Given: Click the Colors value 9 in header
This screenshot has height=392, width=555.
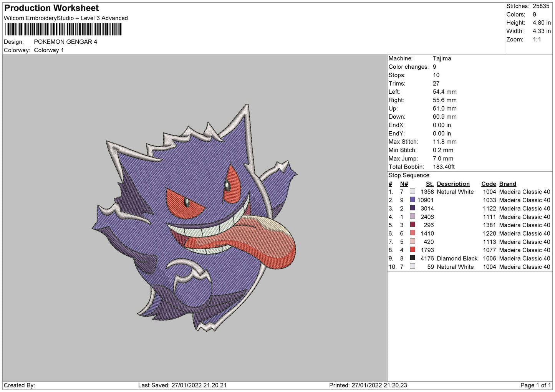Looking at the screenshot, I should click(534, 15).
